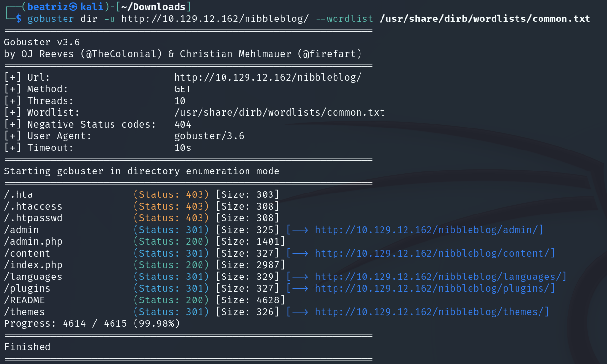Viewport: 607px width, 364px height.
Task: Click the Kali skull symbol in the prompt
Action: 74,7
